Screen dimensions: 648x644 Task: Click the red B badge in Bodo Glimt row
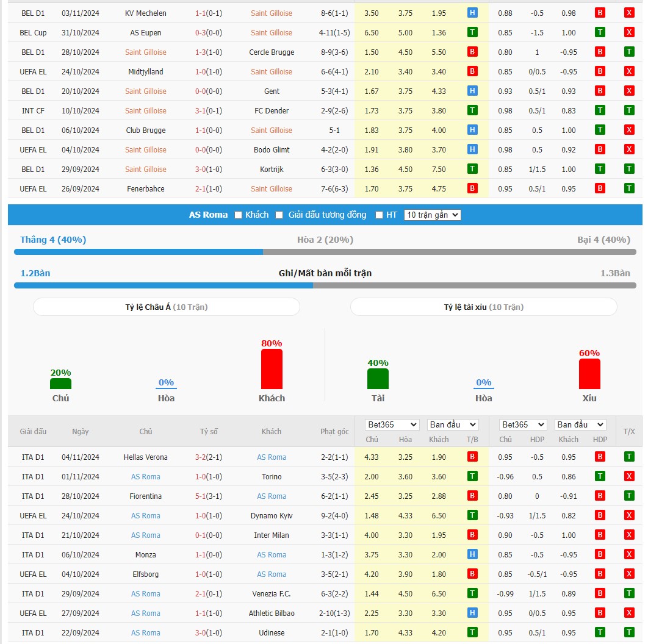point(600,149)
